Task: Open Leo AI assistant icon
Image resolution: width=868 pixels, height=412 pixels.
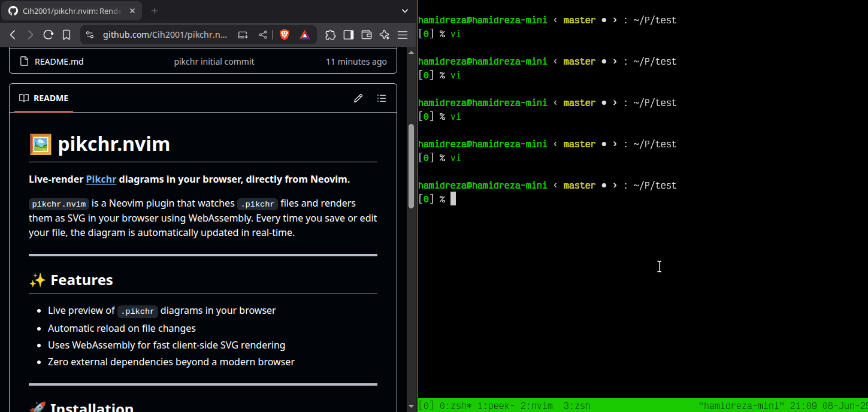Action: [384, 35]
